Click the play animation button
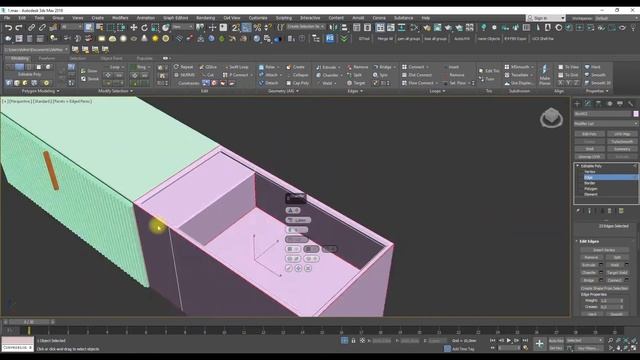The width and height of the screenshot is (640, 360). coord(509,340)
